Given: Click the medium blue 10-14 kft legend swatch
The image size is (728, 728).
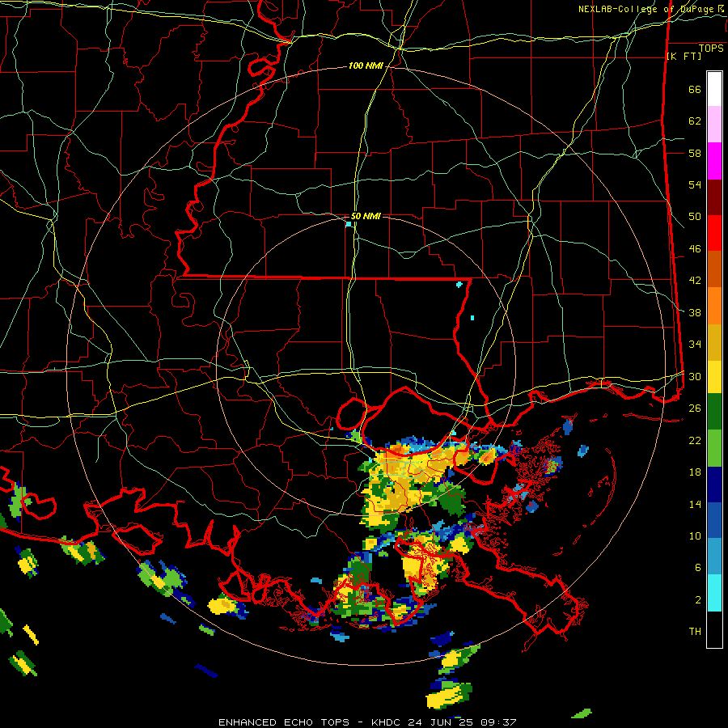Looking at the screenshot, I should tap(714, 520).
